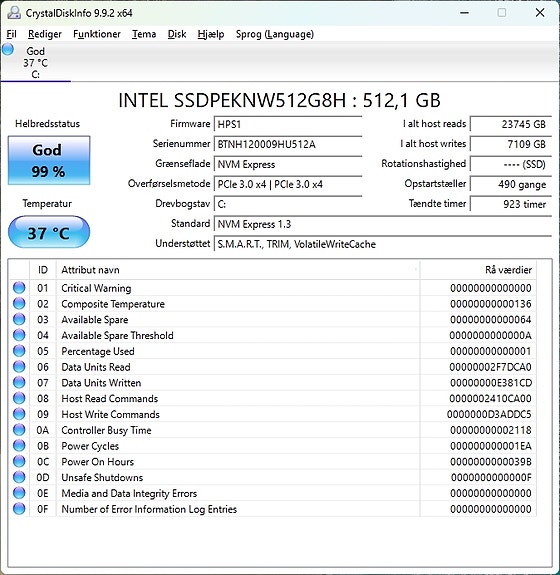Click the status orb beside Composite Temperature

(x=19, y=304)
